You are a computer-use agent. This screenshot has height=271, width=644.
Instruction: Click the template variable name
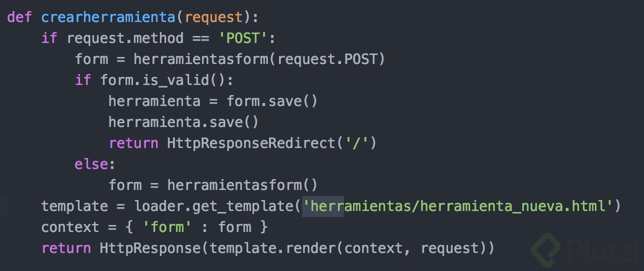click(74, 206)
